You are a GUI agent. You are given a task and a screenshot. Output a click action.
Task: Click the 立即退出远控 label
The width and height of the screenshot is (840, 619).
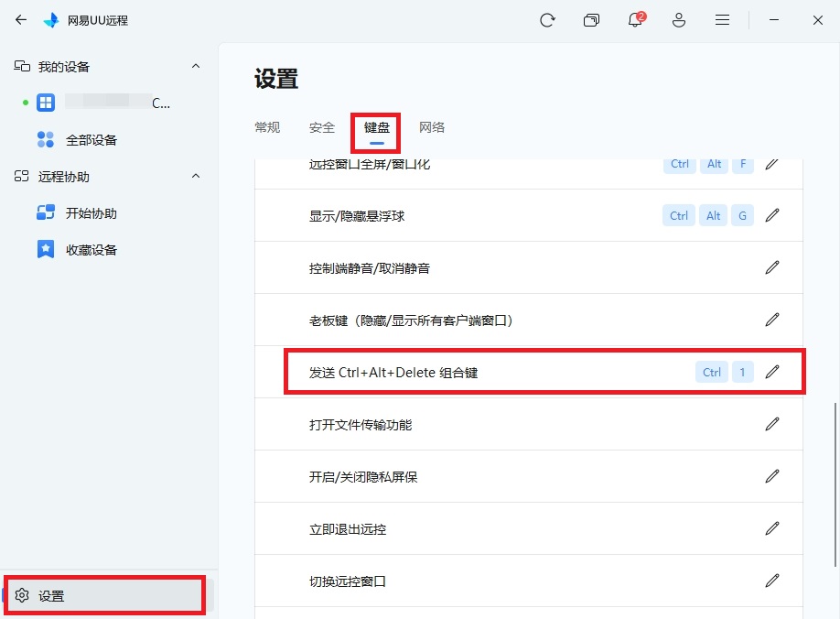tap(348, 529)
